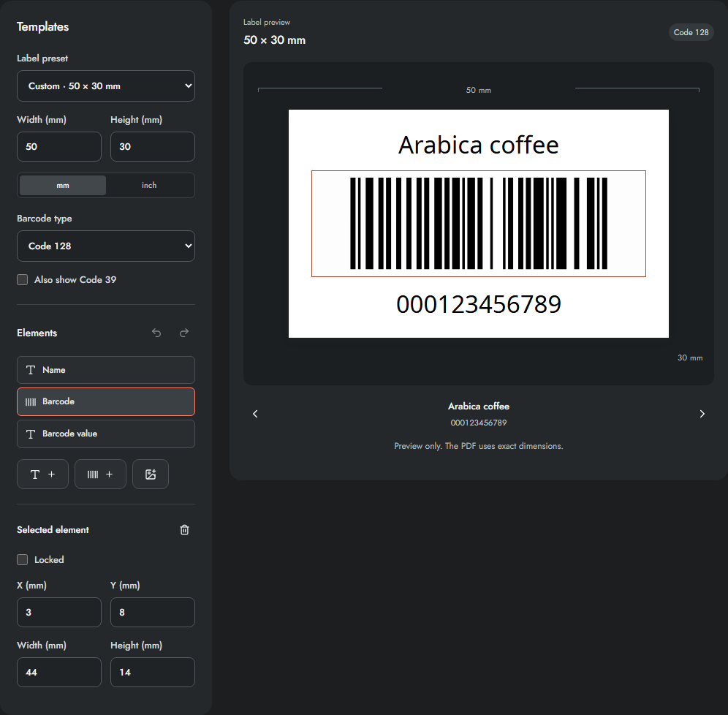
Task: Edit the Y (mm) position field
Action: coord(153,613)
